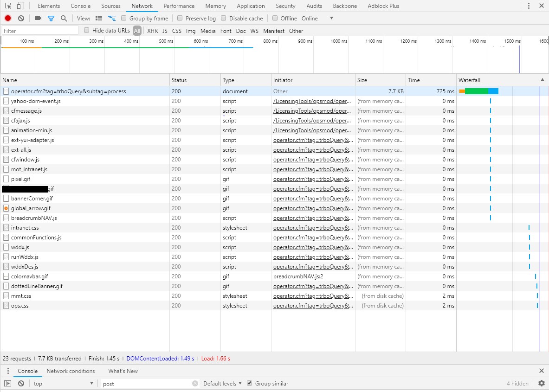Image resolution: width=549 pixels, height=392 pixels.
Task: Sort by the Time column header
Action: coord(431,80)
